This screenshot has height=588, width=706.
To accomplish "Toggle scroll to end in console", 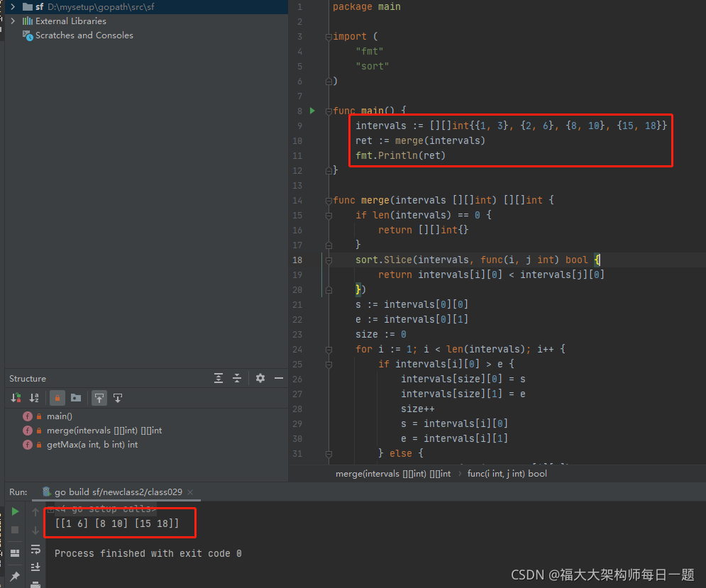I will 35,567.
